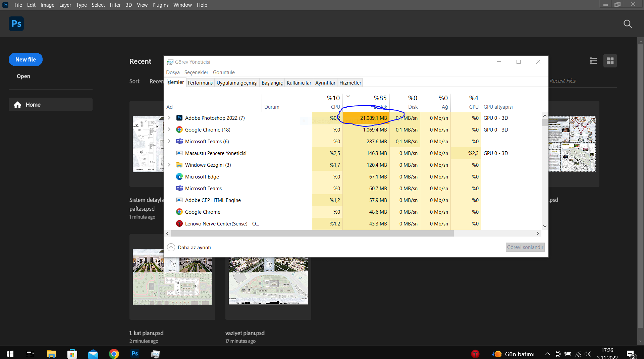Click the Adobe Photoshop 2022 process icon

tap(179, 118)
